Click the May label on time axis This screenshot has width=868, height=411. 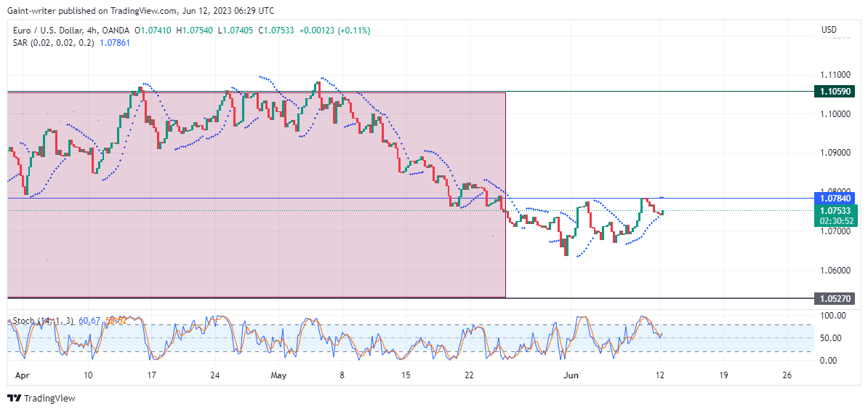click(x=278, y=375)
